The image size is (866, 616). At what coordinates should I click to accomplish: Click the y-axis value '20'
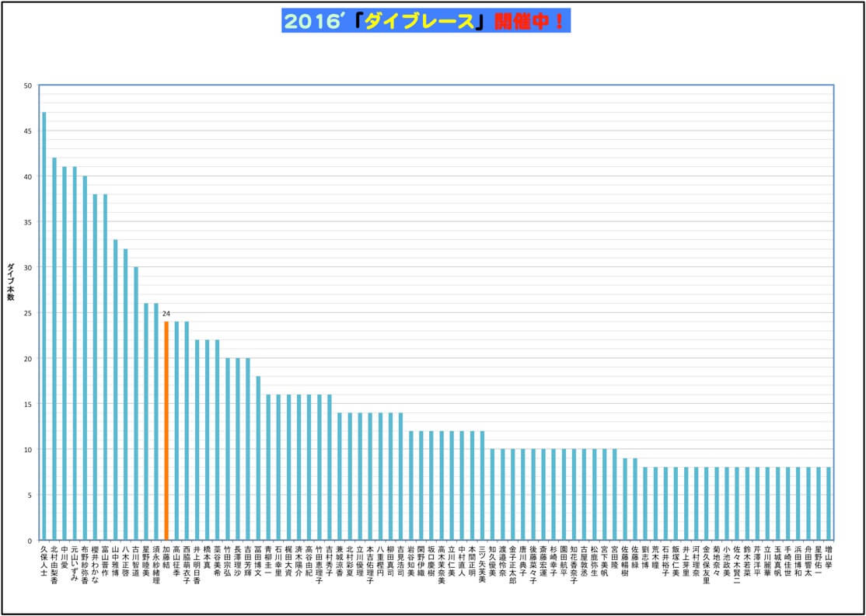(28, 359)
